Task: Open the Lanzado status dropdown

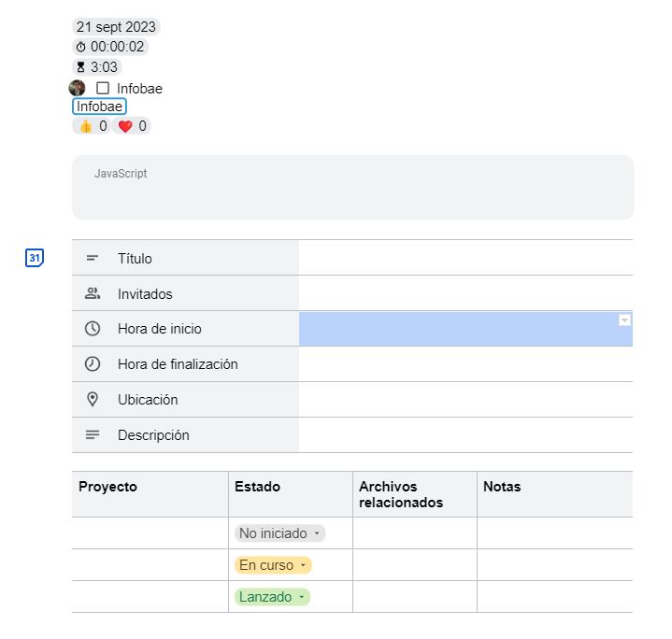Action: tap(272, 597)
